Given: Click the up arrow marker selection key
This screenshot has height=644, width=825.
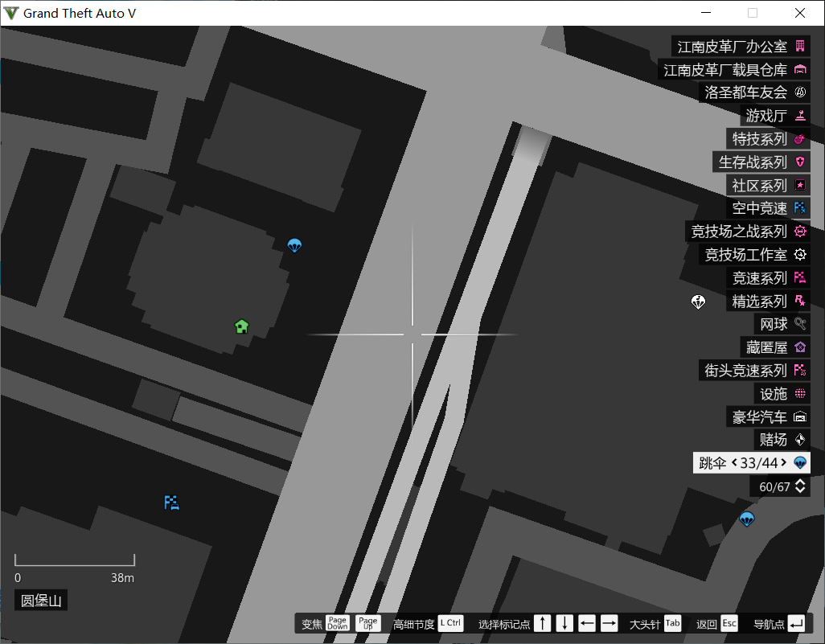Looking at the screenshot, I should tap(543, 623).
